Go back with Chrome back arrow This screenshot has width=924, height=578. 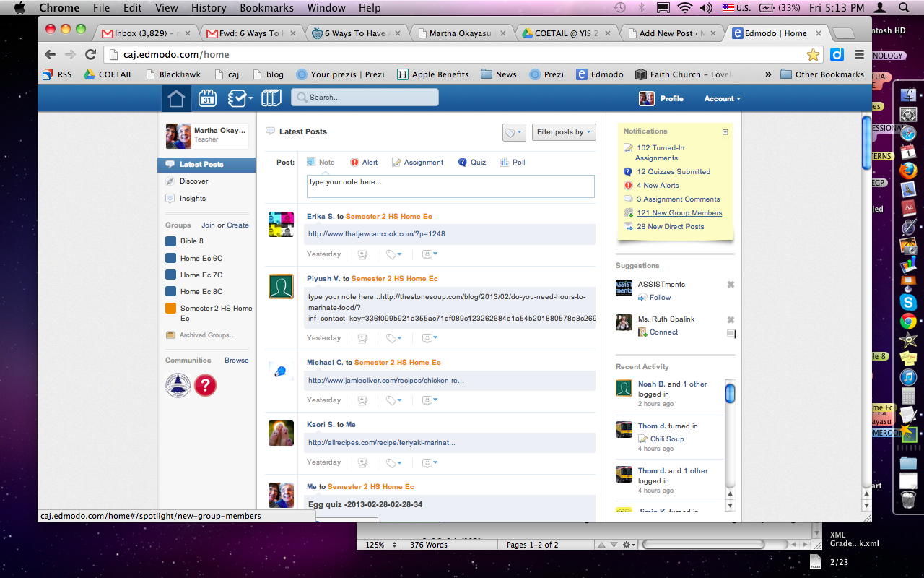(x=50, y=54)
